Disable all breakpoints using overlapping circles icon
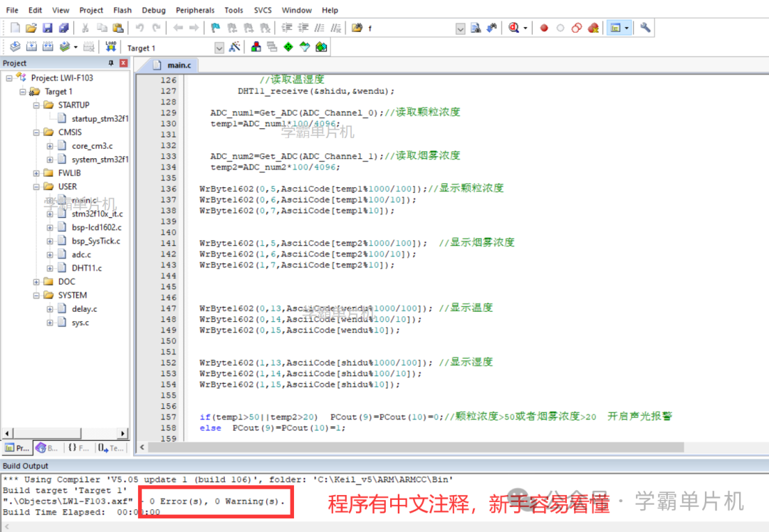 (577, 28)
